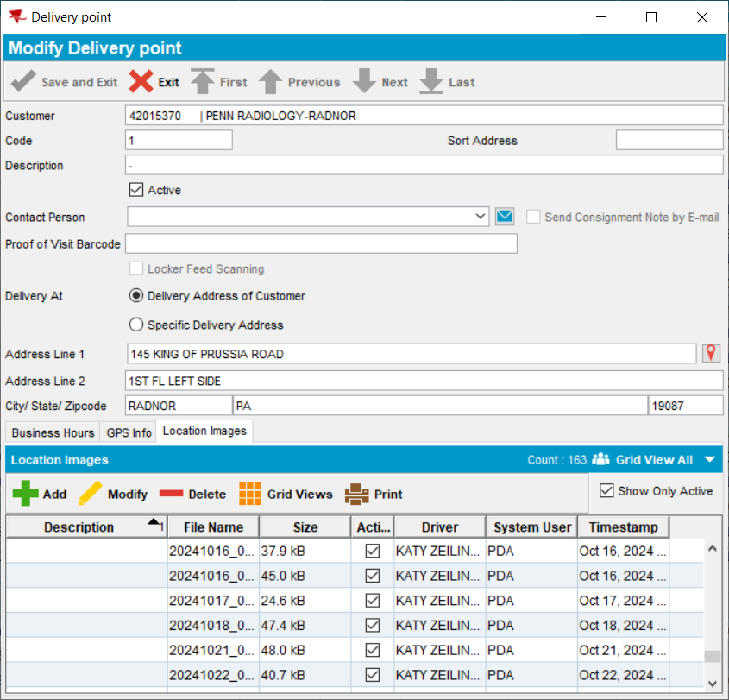Screen dimensions: 729x700
Task: Click the Driver column header
Action: (439, 527)
